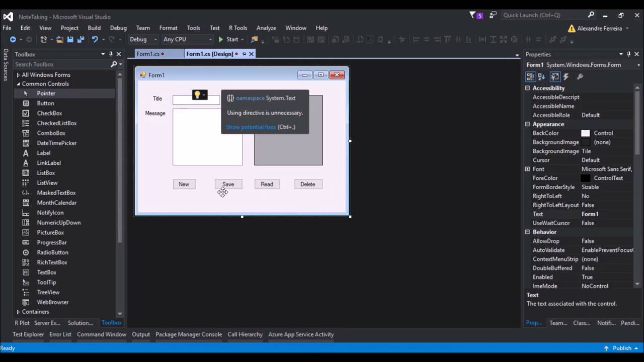The width and height of the screenshot is (644, 362).
Task: Open the Format menu
Action: click(x=168, y=28)
